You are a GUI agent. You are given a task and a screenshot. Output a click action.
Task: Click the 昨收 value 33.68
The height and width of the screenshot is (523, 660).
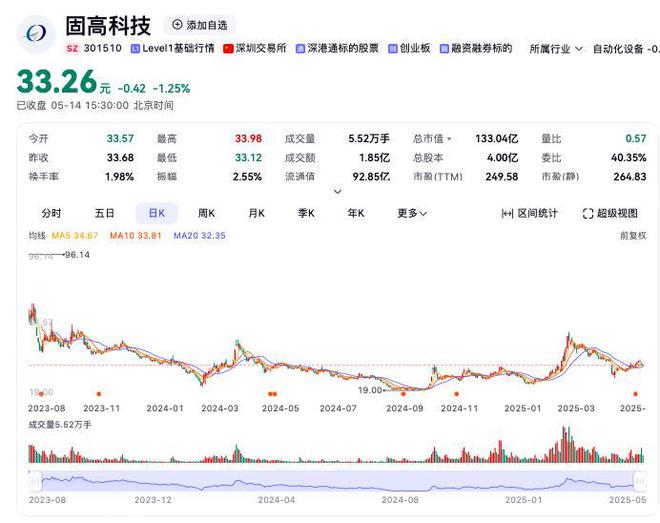tap(120, 158)
